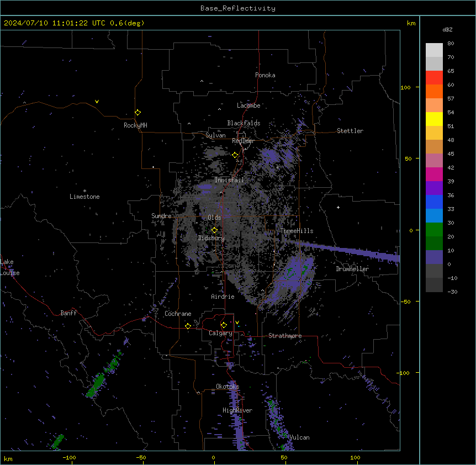Click the -100 tick on bottom axis

click(69, 457)
